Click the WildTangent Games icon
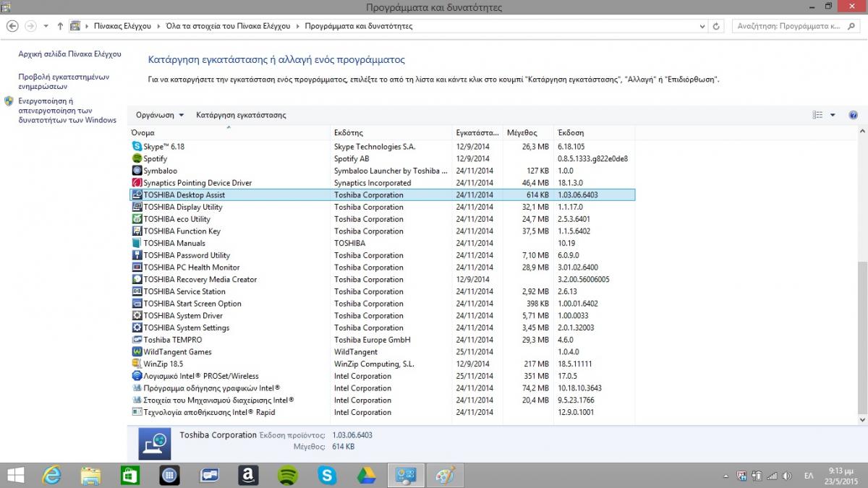868x488 pixels. coord(137,352)
